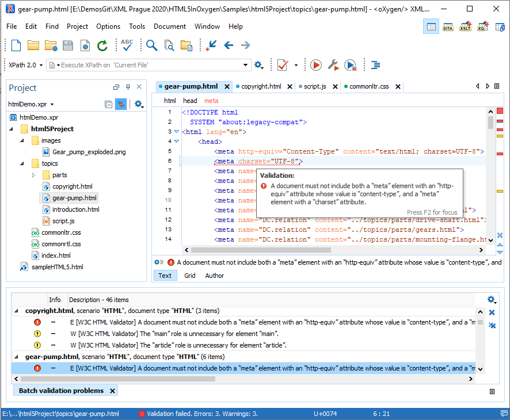Click the head breadcrumb element
The image size is (510, 420).
tap(190, 101)
